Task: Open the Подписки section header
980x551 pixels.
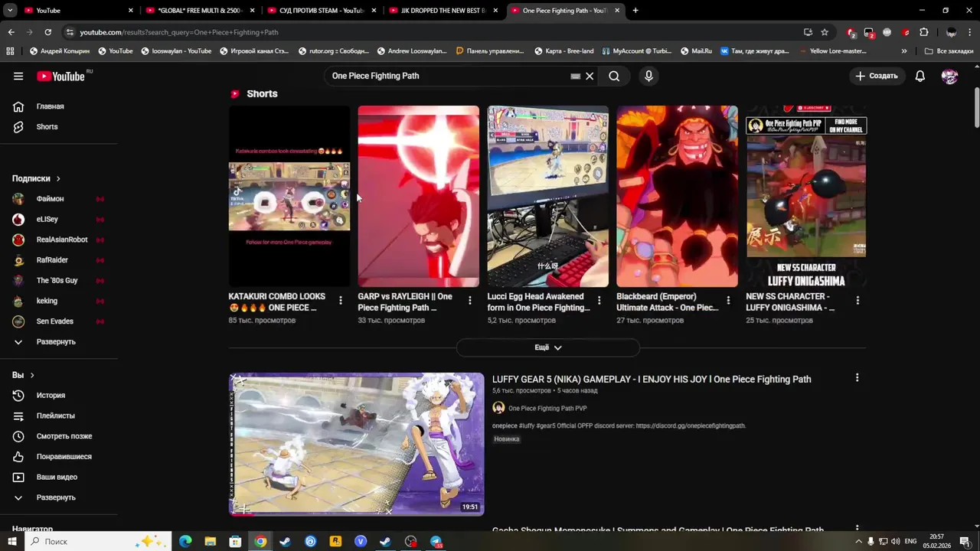Action: click(x=36, y=178)
